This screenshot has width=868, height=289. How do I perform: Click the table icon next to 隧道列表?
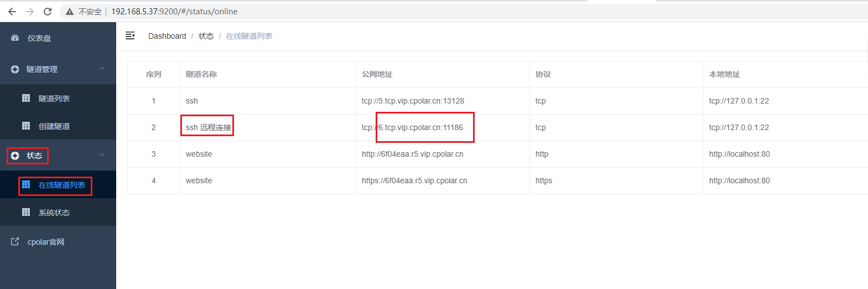(26, 98)
